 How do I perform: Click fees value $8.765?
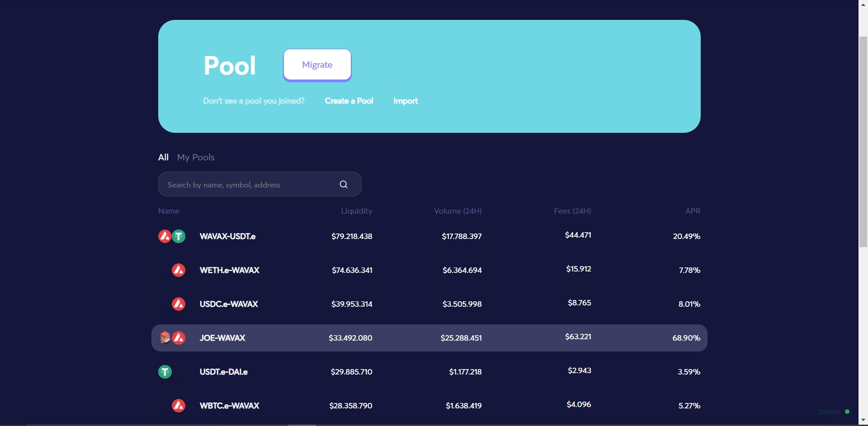[x=580, y=303]
